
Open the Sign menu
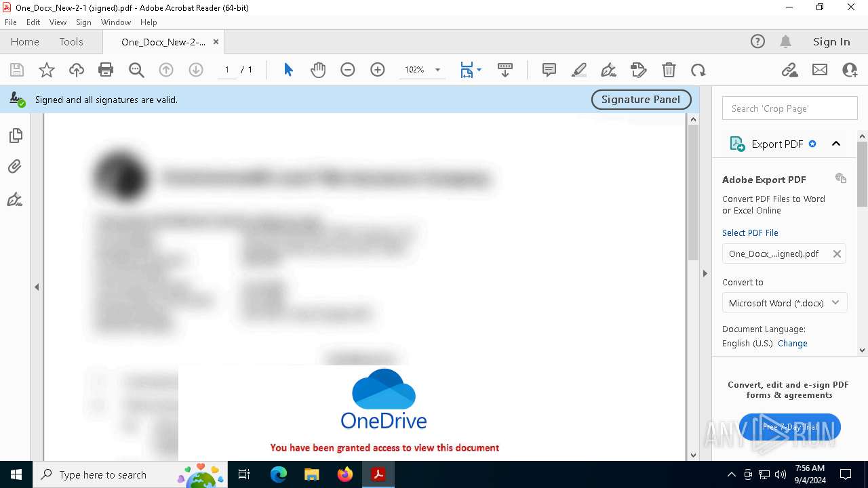tap(83, 22)
